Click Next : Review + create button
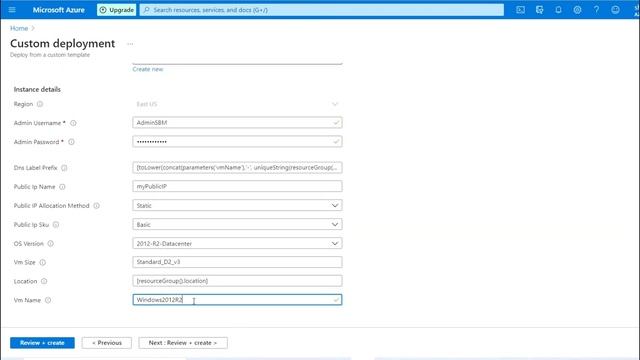Viewport: 640px width, 360px height. point(183,343)
